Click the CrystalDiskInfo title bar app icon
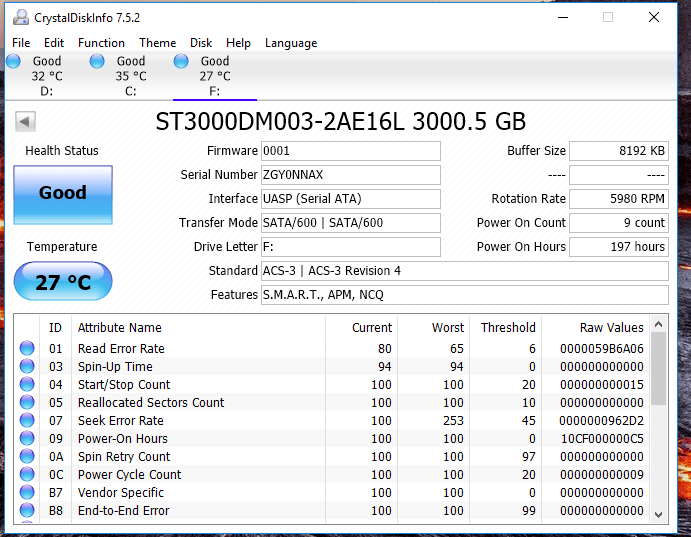691x537 pixels. point(18,17)
